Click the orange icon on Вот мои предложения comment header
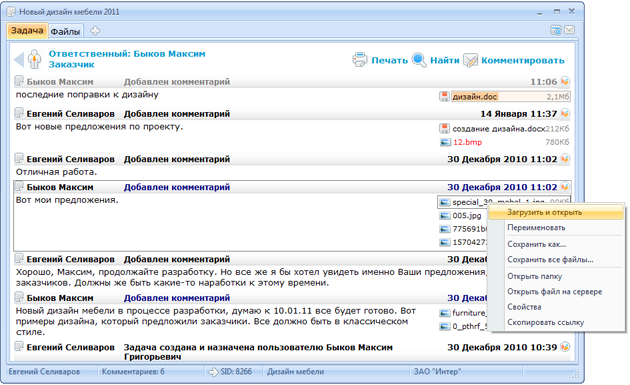The height and width of the screenshot is (385, 630). point(565,187)
